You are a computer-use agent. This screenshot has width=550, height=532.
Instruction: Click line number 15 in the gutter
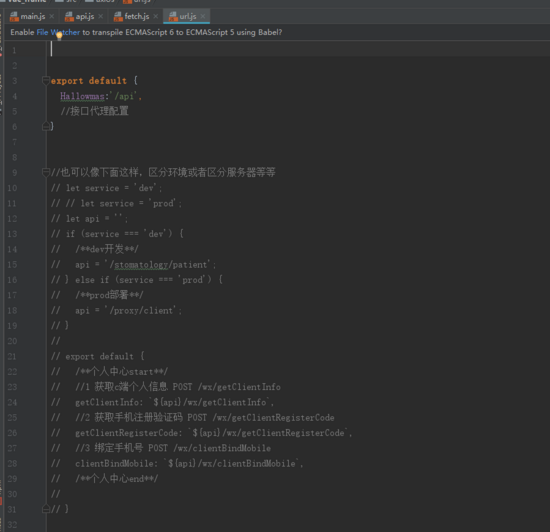click(12, 264)
